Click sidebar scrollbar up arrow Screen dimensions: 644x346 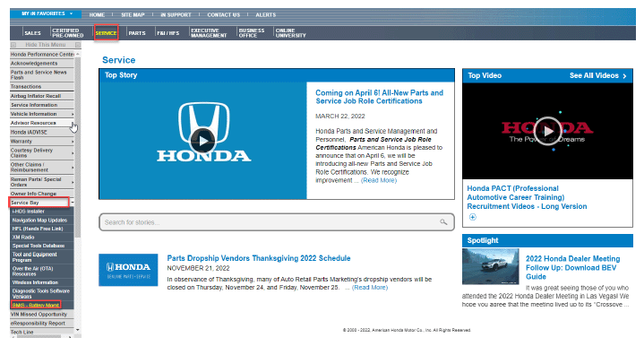point(78,54)
